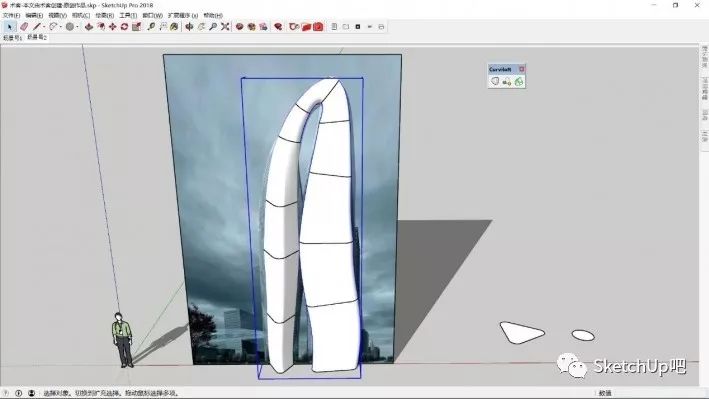Open the circle shape tool dropdown arrow
The height and width of the screenshot is (399, 709).
[x=77, y=27]
